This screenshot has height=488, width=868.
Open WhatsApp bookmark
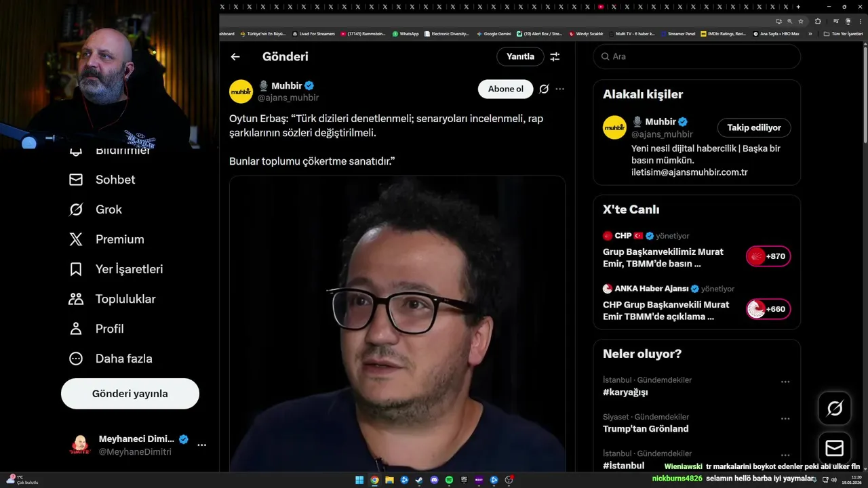click(406, 34)
